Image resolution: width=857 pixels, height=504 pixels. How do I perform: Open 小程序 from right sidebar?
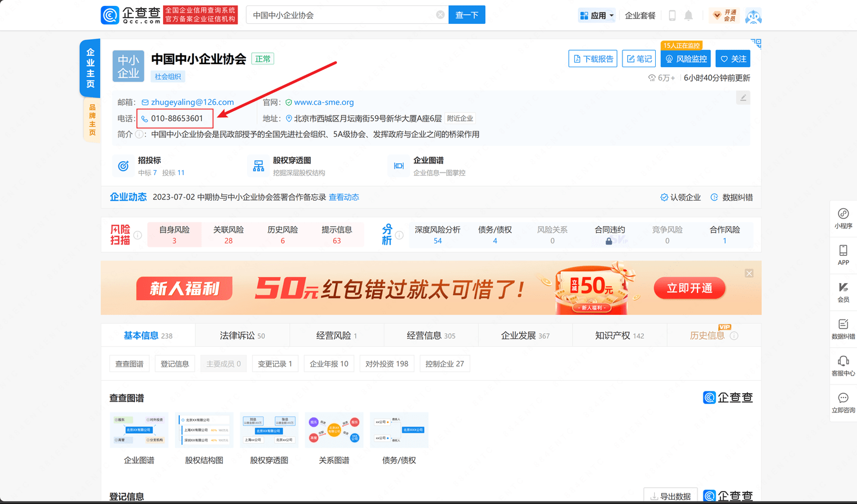tap(843, 218)
